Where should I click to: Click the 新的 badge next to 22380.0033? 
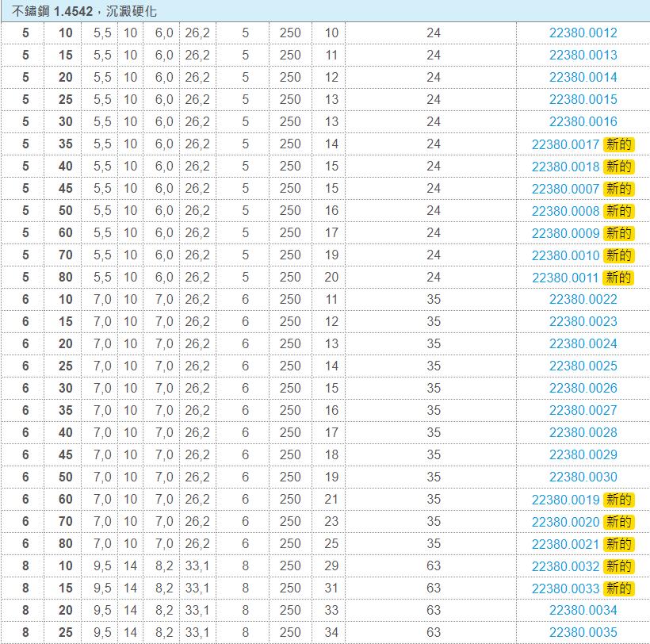click(618, 588)
